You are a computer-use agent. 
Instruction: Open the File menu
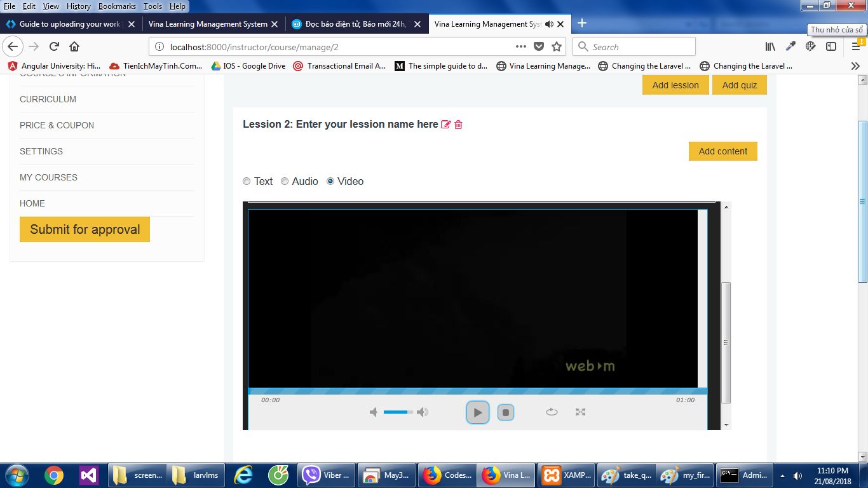(10, 6)
